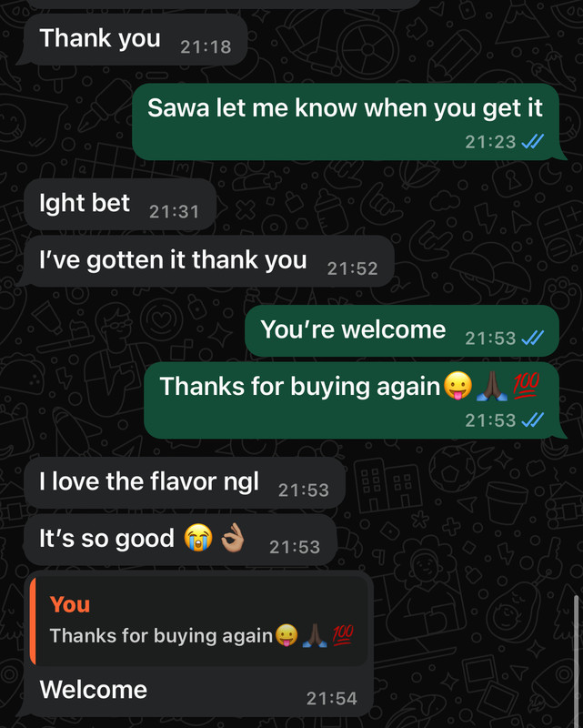Select the 'I love the flavor ngl' message
583x728 pixels.
click(185, 483)
